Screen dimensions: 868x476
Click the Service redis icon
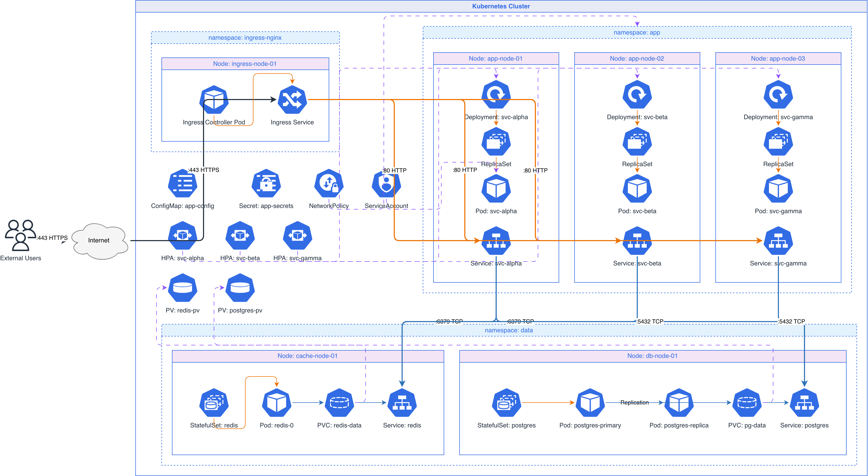tap(402, 403)
